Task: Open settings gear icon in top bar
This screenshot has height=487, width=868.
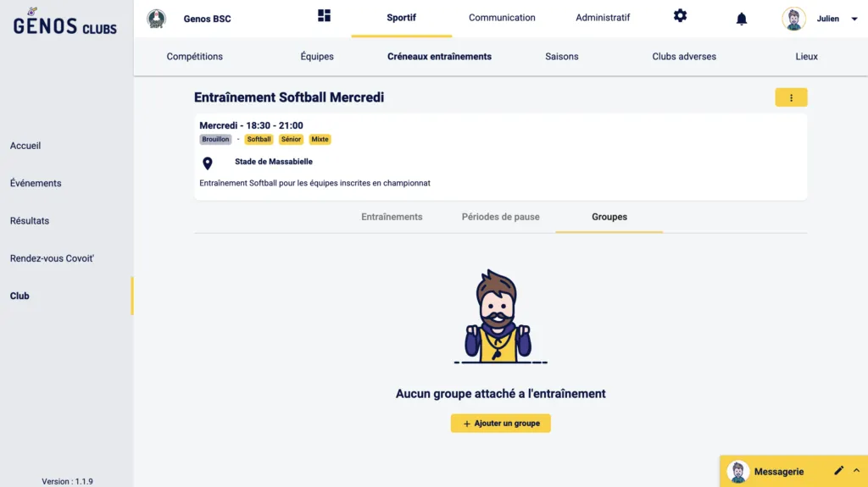Action: click(680, 16)
